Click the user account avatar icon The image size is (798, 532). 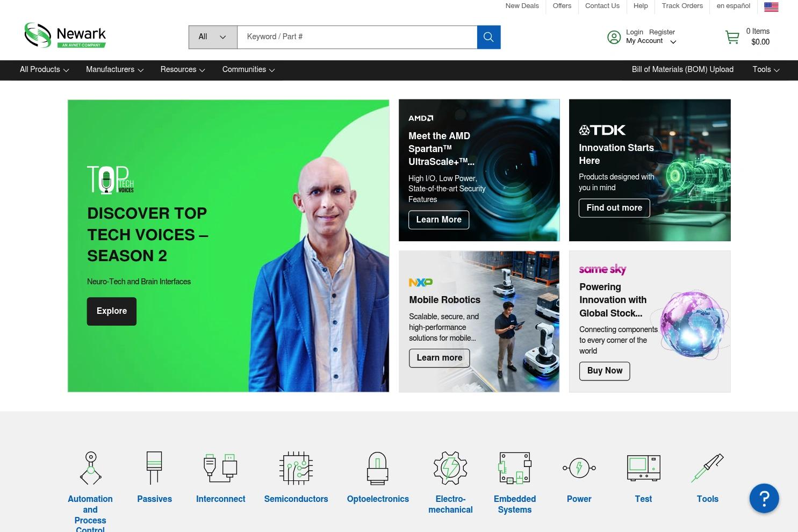pyautogui.click(x=614, y=37)
